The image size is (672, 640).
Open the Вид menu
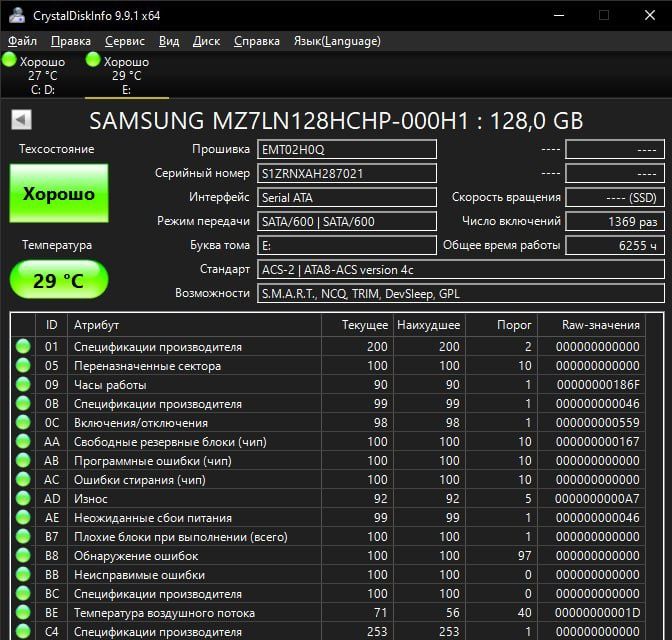point(169,41)
